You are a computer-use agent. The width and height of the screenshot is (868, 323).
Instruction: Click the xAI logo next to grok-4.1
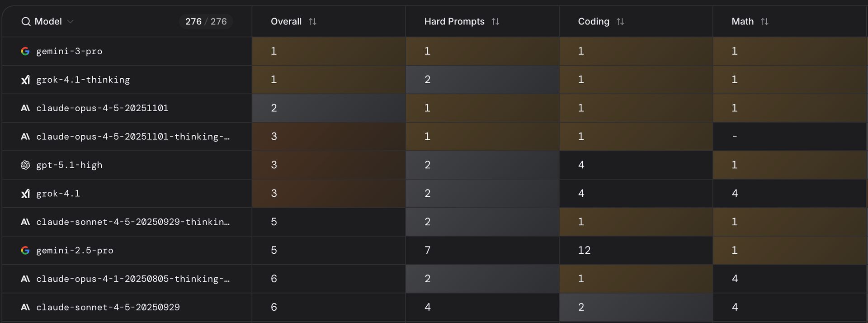click(25, 194)
